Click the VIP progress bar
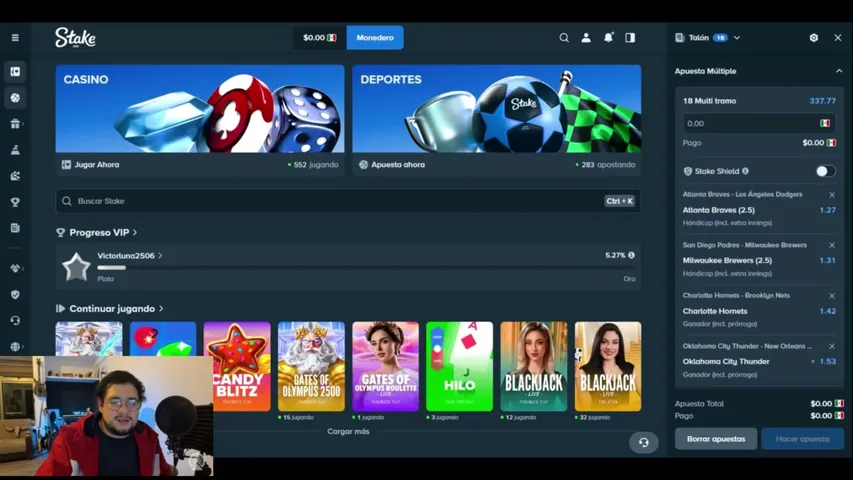Screen dimensions: 853x480 [366, 267]
